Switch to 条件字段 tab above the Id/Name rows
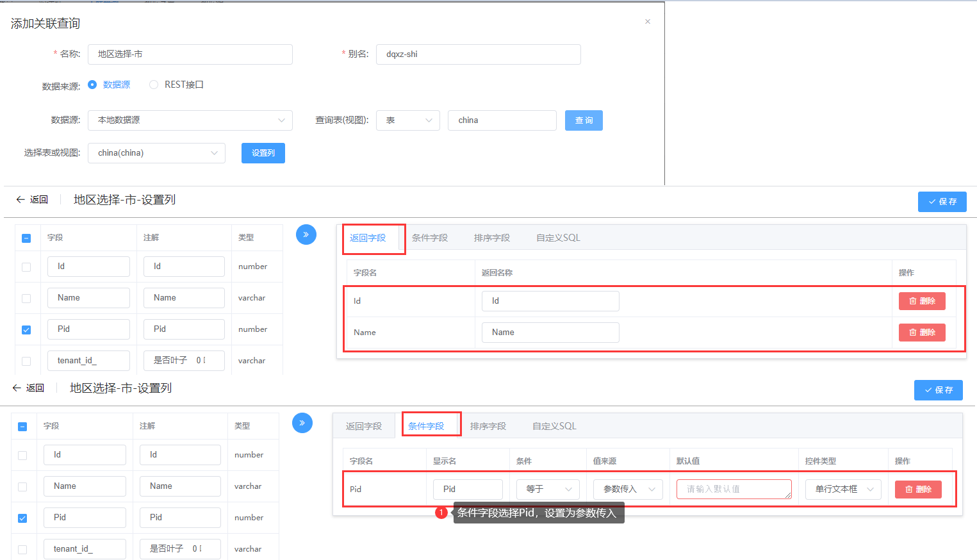 click(x=430, y=238)
